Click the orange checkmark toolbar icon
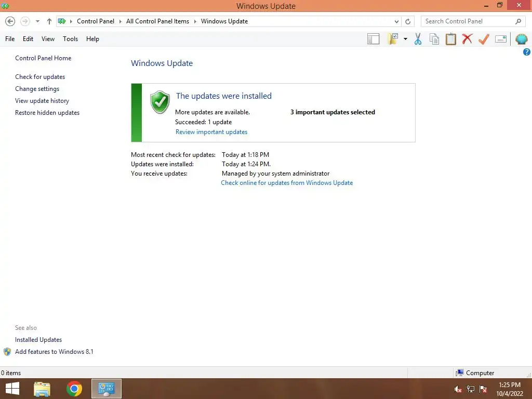The width and height of the screenshot is (532, 399). pos(484,39)
